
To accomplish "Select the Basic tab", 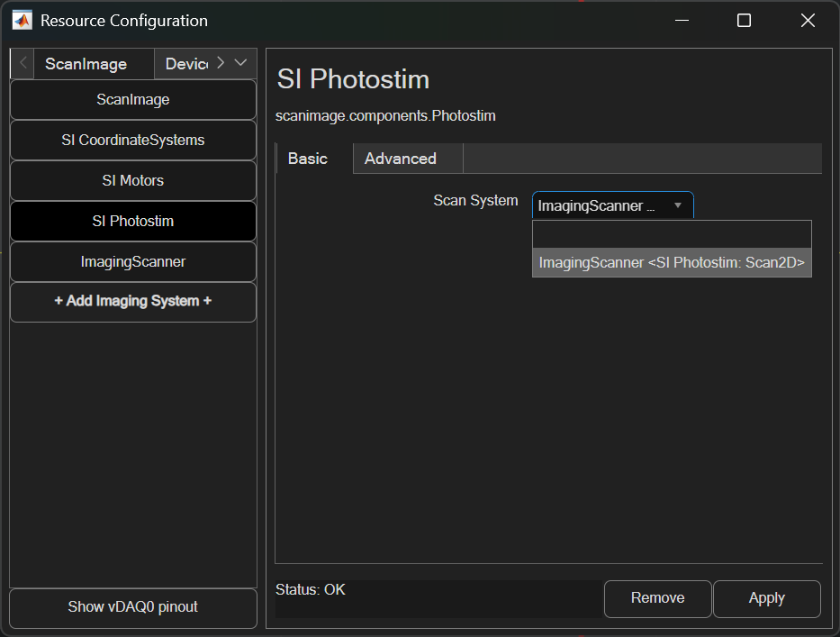I will (x=308, y=159).
